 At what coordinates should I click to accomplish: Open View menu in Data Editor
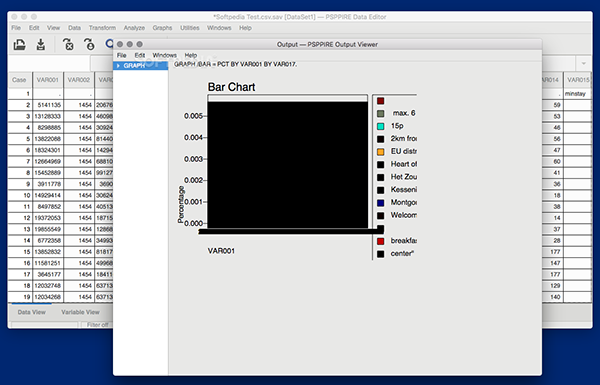pyautogui.click(x=54, y=28)
